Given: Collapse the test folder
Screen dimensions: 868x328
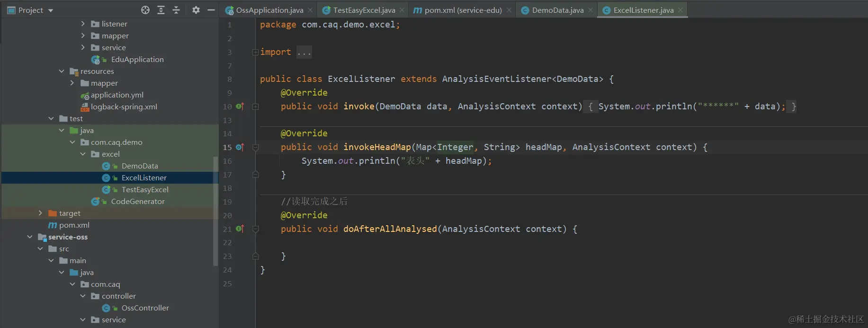Looking at the screenshot, I should pyautogui.click(x=51, y=118).
